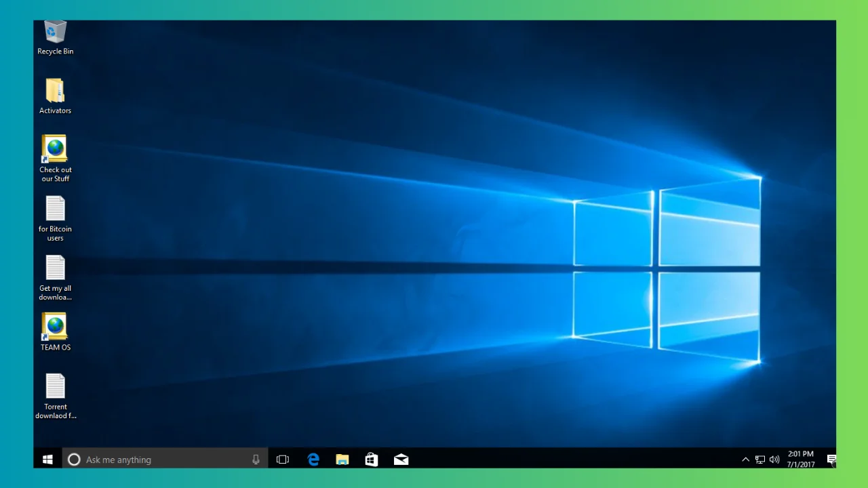Image resolution: width=868 pixels, height=488 pixels.
Task: Open the Store from the taskbar
Action: [x=372, y=460]
